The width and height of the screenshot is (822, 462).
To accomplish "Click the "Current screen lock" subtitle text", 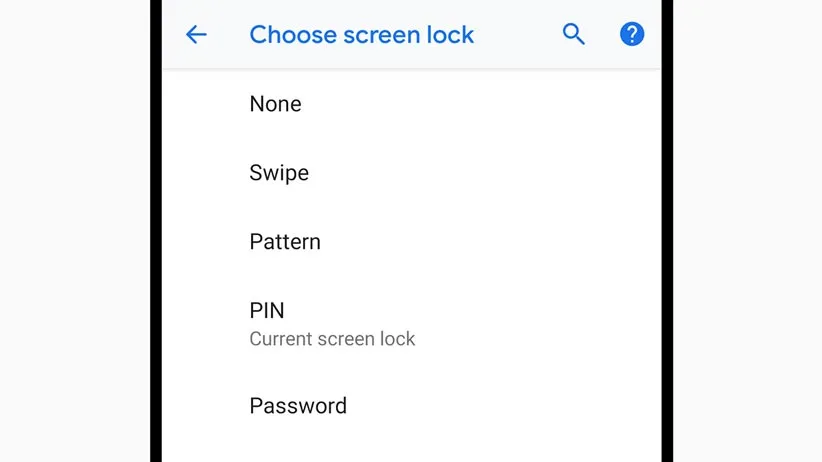I will click(x=332, y=339).
